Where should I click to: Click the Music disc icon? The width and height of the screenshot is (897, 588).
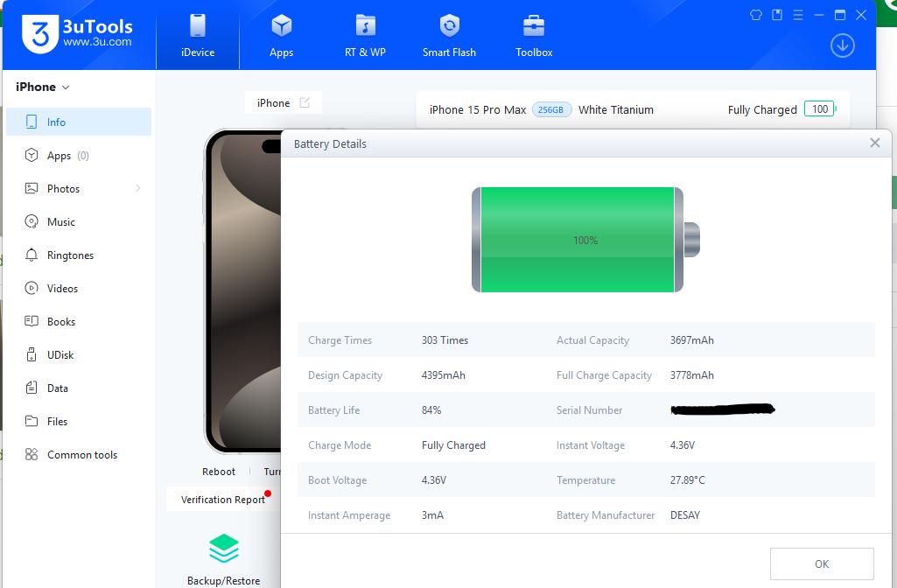tap(32, 221)
